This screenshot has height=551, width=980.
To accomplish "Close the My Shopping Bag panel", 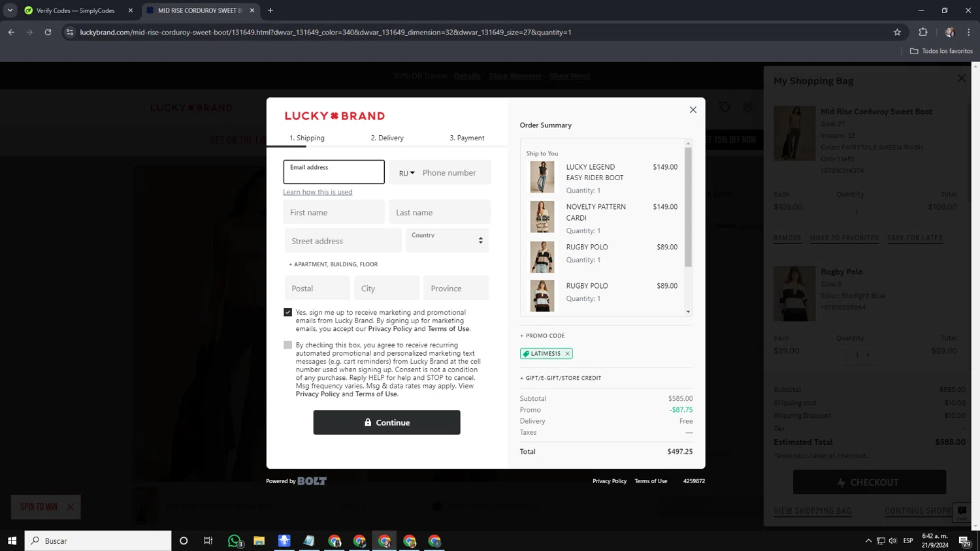I will pyautogui.click(x=961, y=78).
